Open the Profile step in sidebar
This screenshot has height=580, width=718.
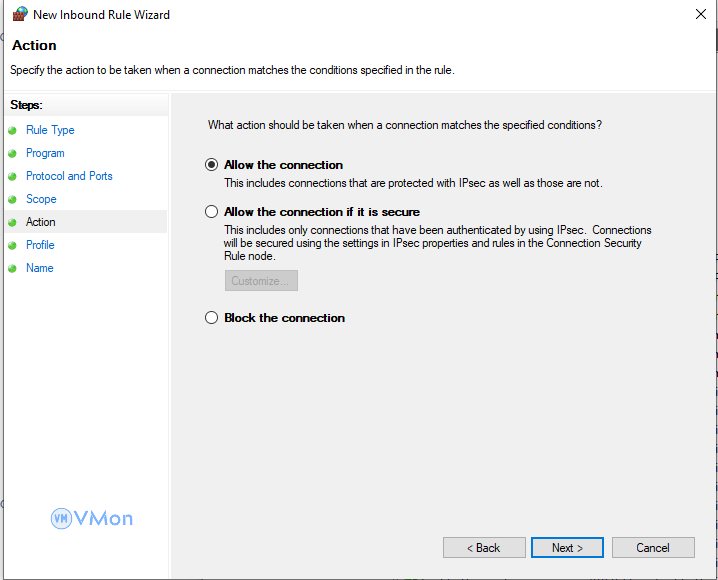coord(40,245)
